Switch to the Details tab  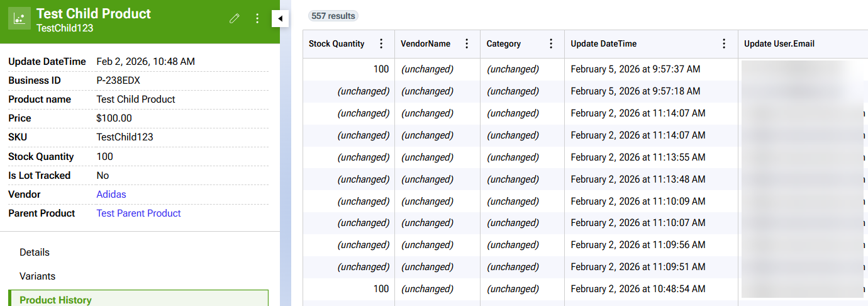(35, 252)
